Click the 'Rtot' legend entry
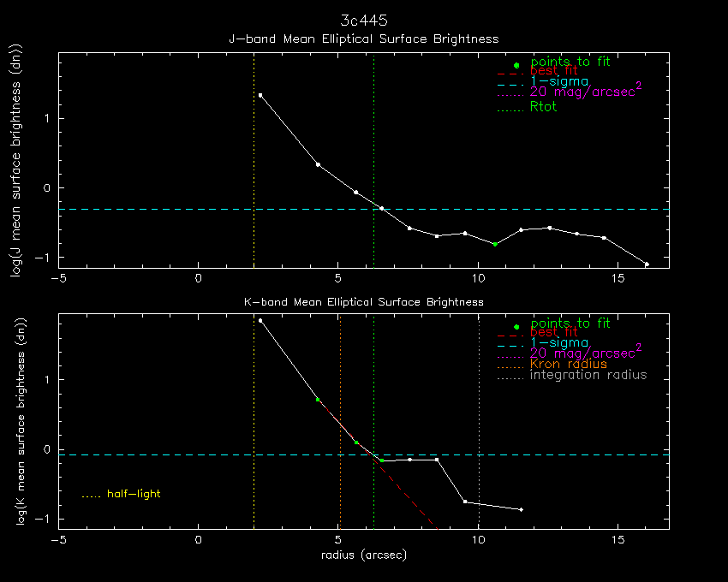 [543, 107]
